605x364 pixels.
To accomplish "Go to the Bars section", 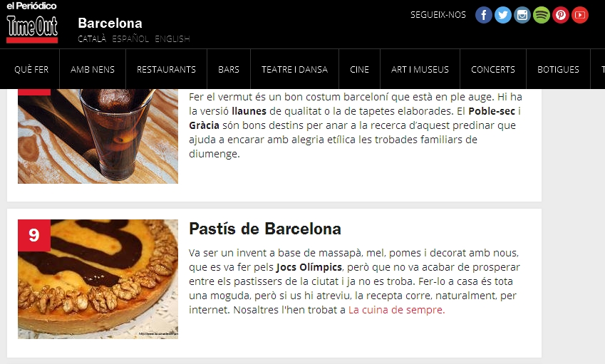I will point(229,69).
